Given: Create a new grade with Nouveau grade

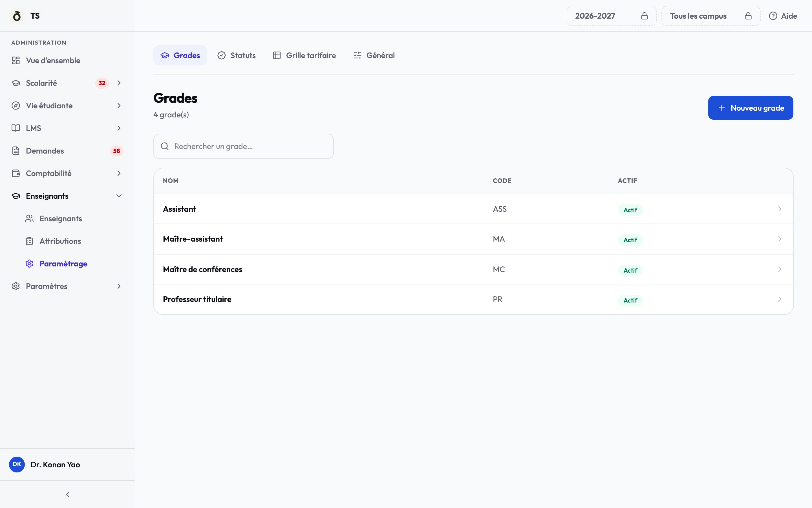Looking at the screenshot, I should 751,108.
